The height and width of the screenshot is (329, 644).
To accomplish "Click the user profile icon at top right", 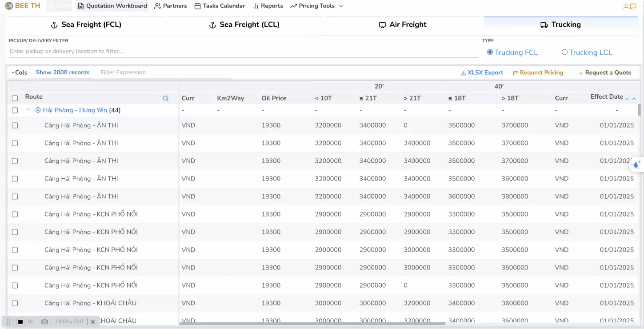I will pyautogui.click(x=626, y=6).
